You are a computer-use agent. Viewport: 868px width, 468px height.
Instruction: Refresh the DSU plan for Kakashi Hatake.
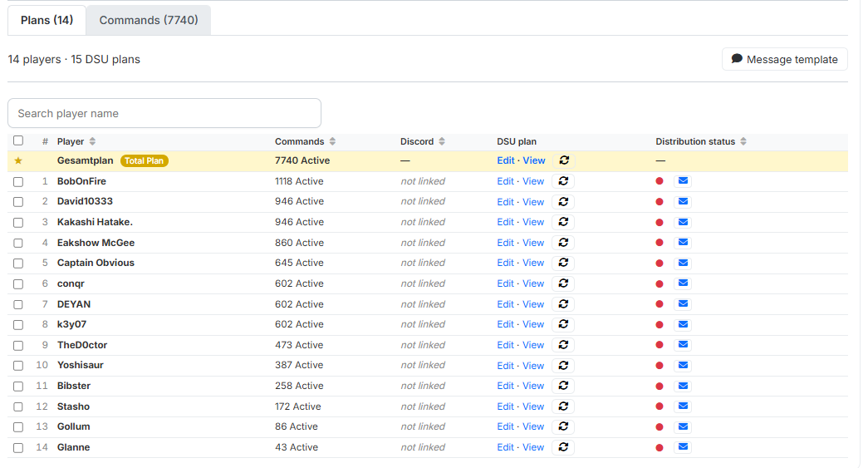[x=563, y=222]
